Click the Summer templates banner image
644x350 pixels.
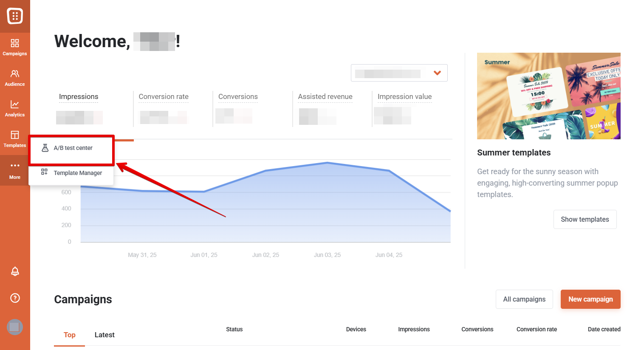tap(548, 96)
